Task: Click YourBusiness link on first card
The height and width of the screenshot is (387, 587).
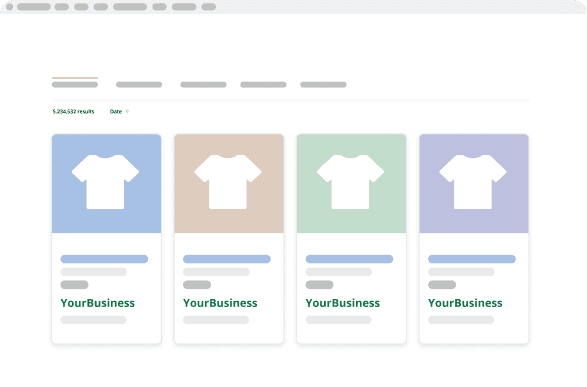Action: (97, 303)
